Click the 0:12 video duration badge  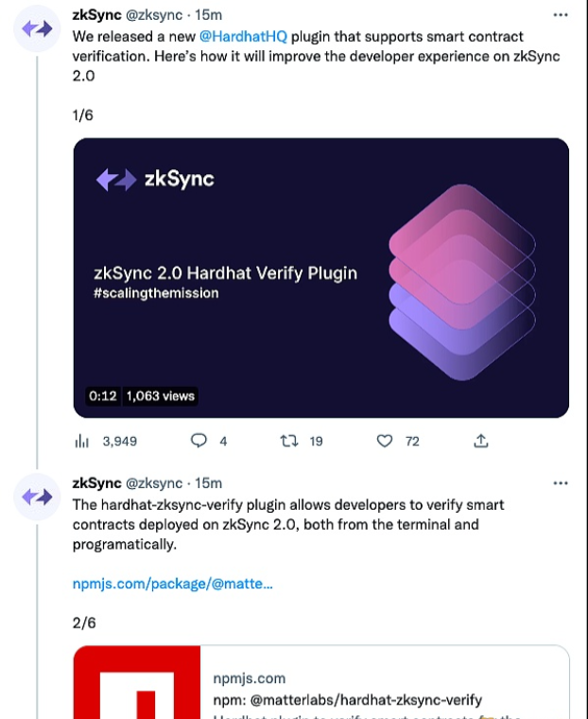[102, 395]
